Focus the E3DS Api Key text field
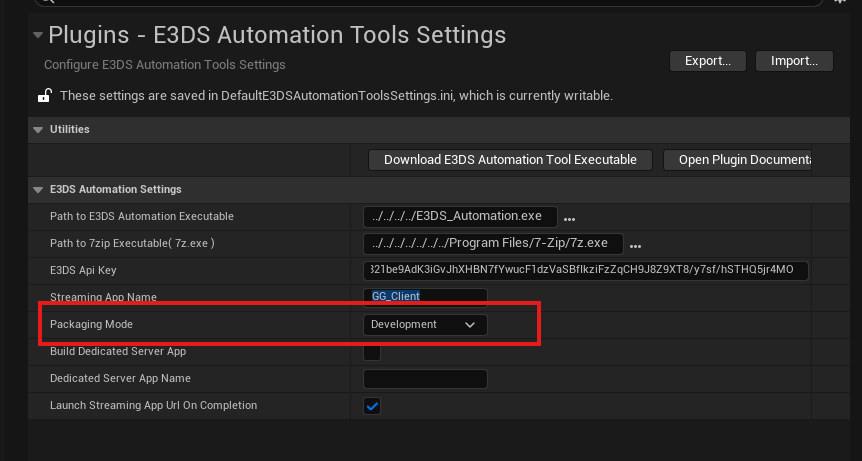Image resolution: width=862 pixels, height=461 pixels. point(585,271)
